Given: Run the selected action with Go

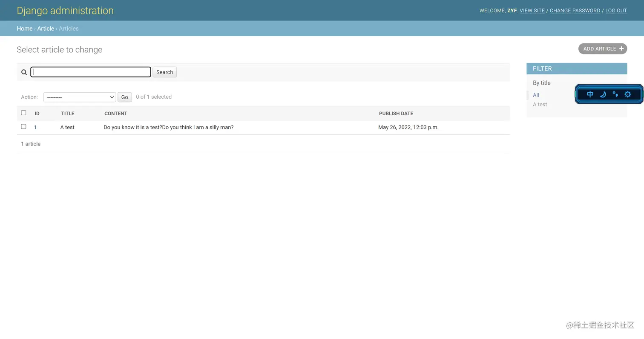Looking at the screenshot, I should click(x=124, y=97).
